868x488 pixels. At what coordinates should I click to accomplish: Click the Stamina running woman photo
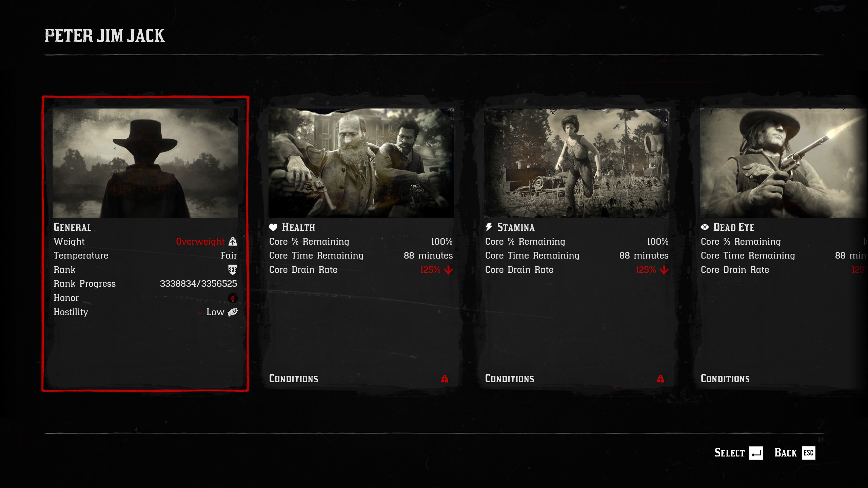(x=576, y=163)
